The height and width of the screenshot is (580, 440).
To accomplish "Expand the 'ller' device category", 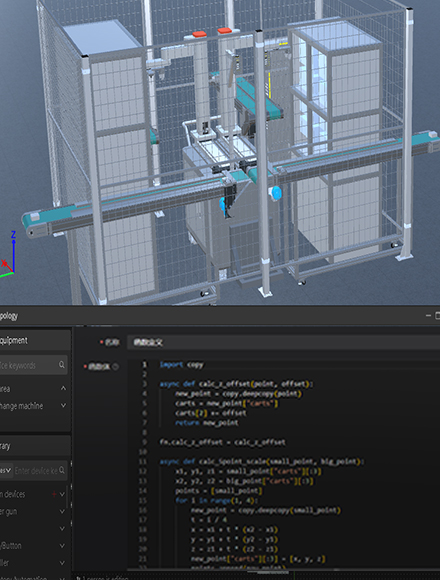I will pyautogui.click(x=62, y=563).
